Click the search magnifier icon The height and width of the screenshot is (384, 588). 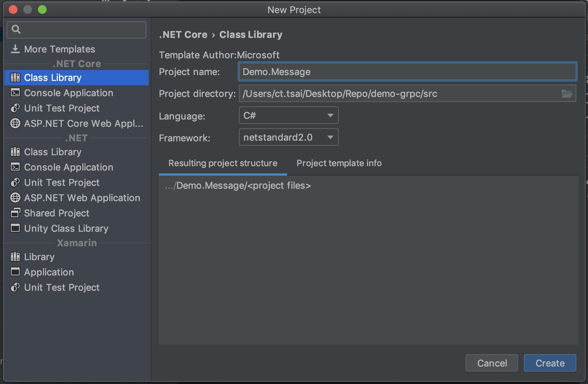16,30
